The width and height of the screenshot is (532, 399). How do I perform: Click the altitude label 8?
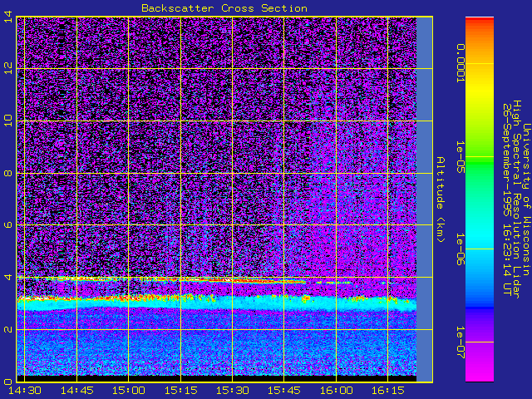tap(8, 173)
